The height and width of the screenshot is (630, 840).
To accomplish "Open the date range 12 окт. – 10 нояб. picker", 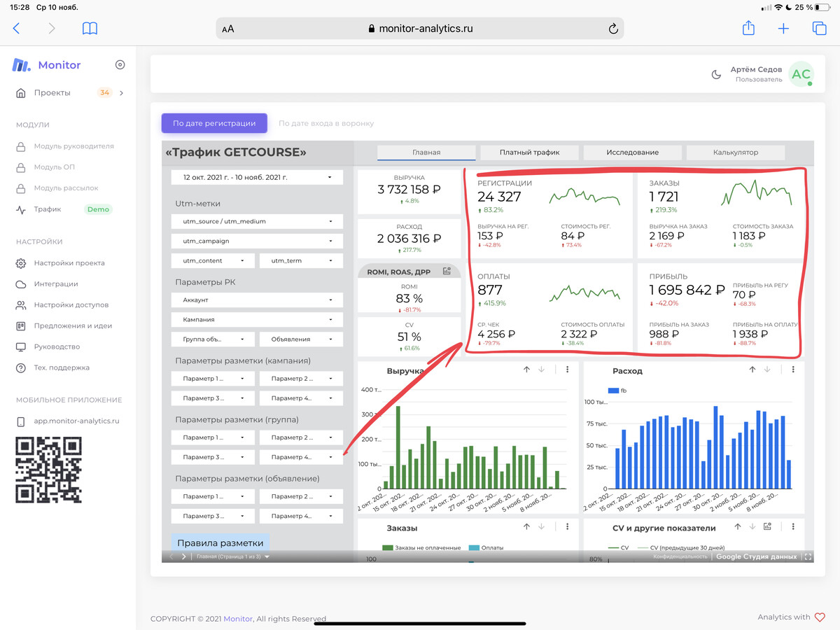I will point(257,178).
